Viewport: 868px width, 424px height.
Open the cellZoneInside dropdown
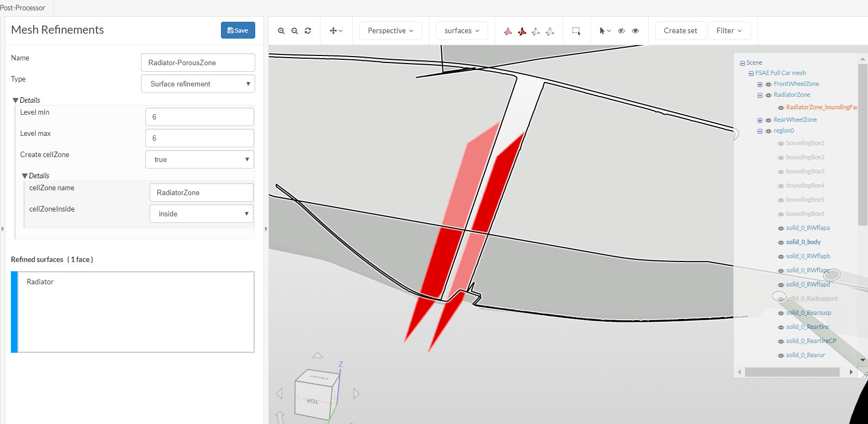[x=201, y=214]
